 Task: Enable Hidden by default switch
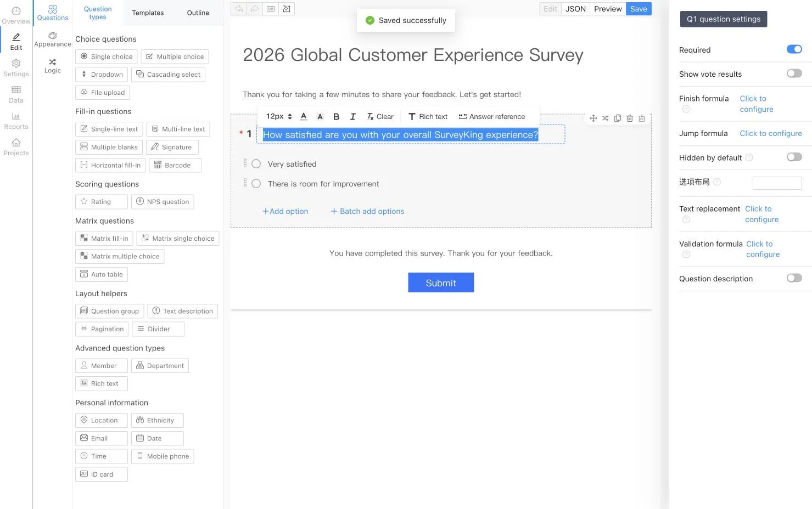tap(794, 157)
